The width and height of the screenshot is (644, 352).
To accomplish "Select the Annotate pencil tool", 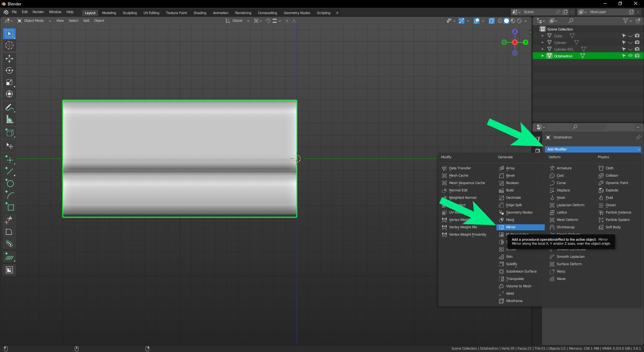I will pyautogui.click(x=9, y=108).
